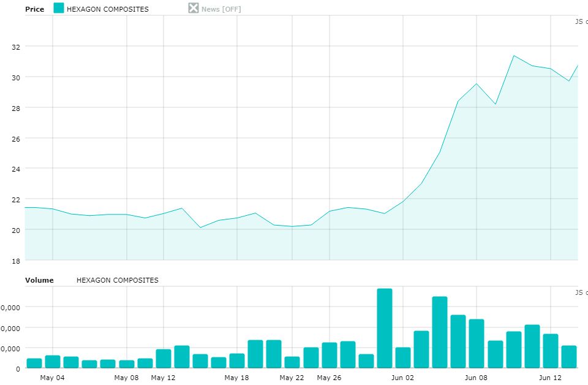Open the JS chart link above the price chart
Viewport: 588px width, 385px height.
(581, 21)
